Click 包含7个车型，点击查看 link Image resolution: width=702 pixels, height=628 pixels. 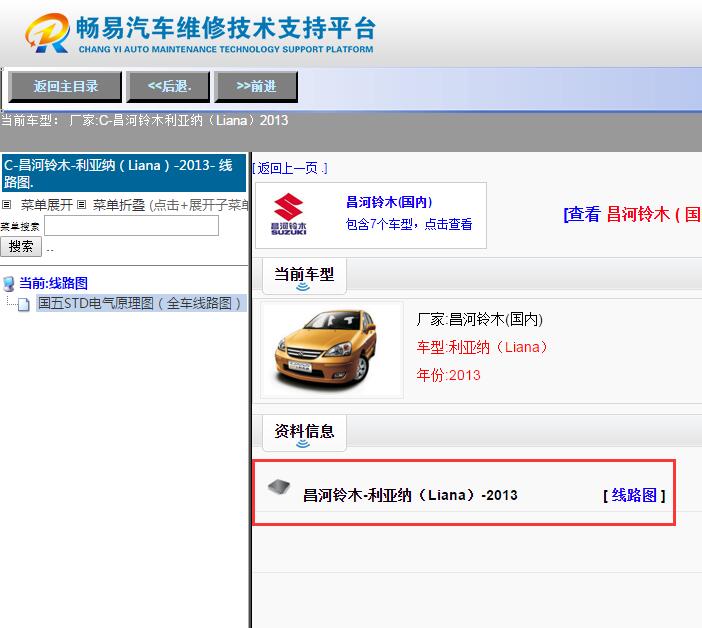409,224
